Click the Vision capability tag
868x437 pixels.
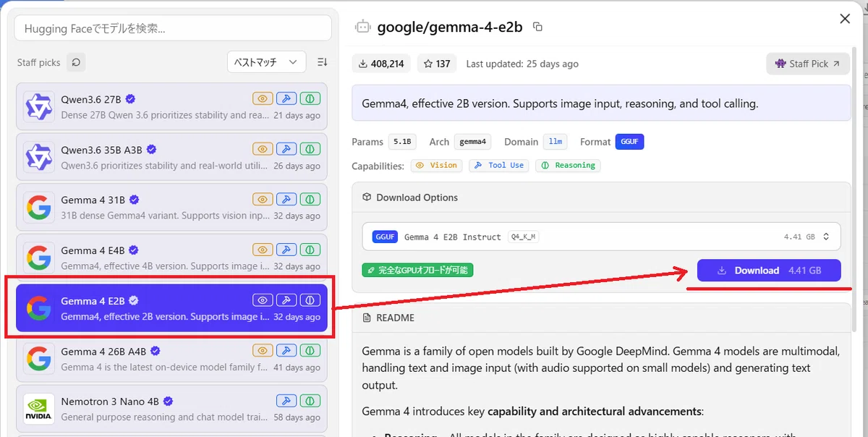(x=437, y=165)
